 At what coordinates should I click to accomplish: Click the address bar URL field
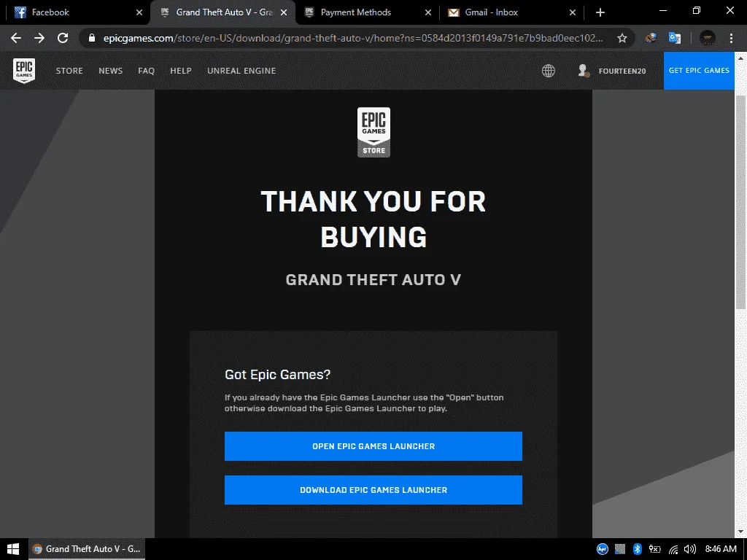tap(352, 38)
